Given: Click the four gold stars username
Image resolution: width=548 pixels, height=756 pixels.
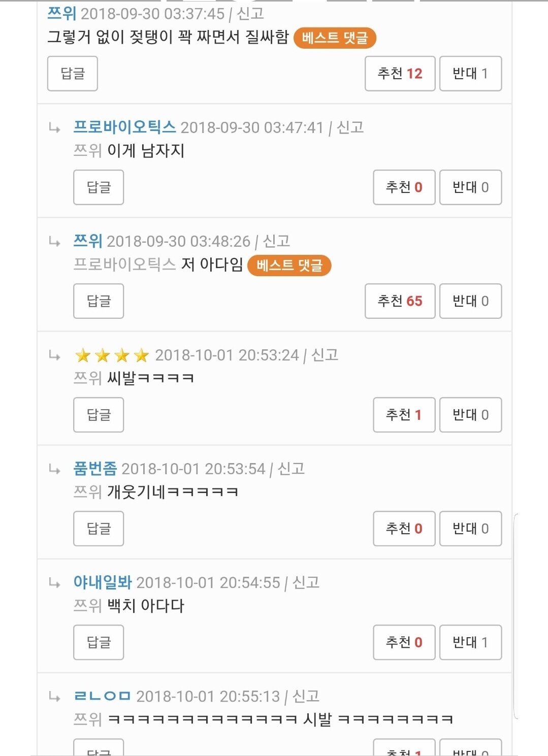Looking at the screenshot, I should tap(112, 355).
